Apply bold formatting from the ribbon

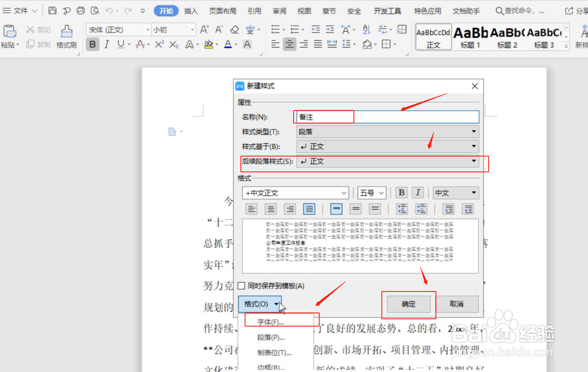(x=92, y=44)
